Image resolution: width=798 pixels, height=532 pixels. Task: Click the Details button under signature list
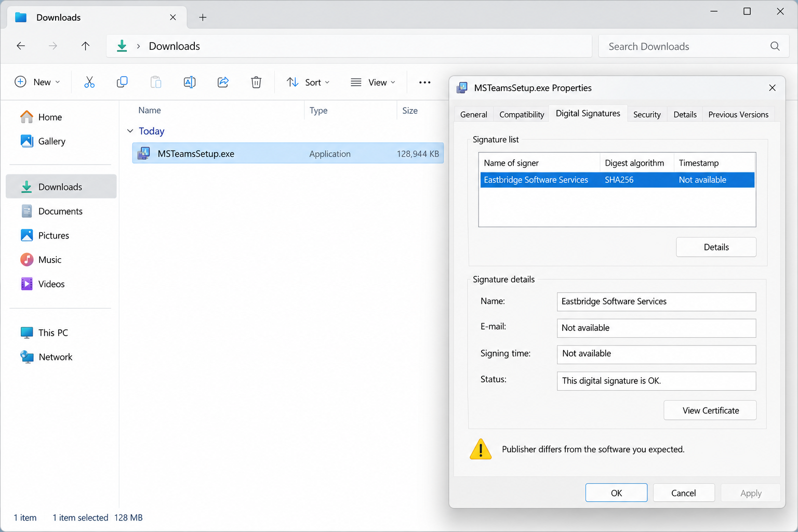[716, 247]
